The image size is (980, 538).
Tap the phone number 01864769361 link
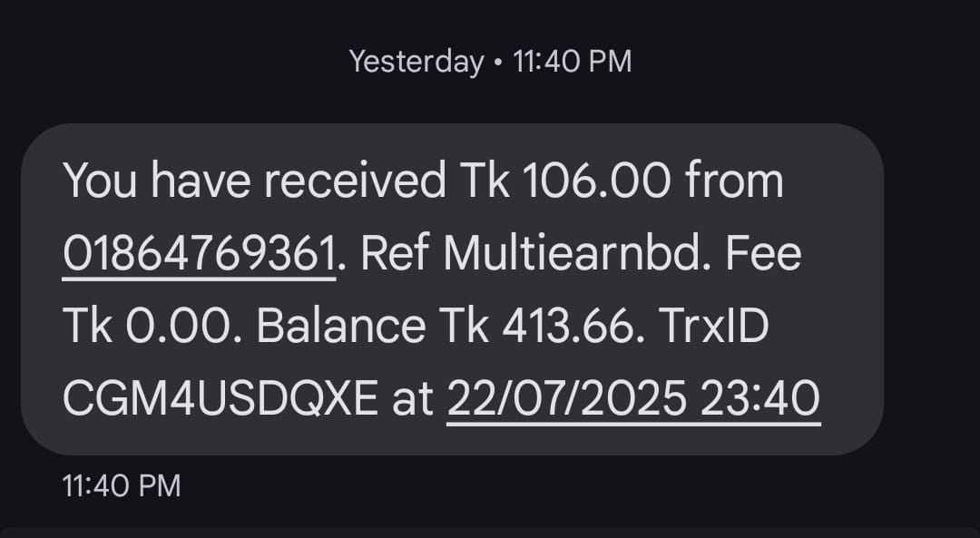tap(199, 253)
